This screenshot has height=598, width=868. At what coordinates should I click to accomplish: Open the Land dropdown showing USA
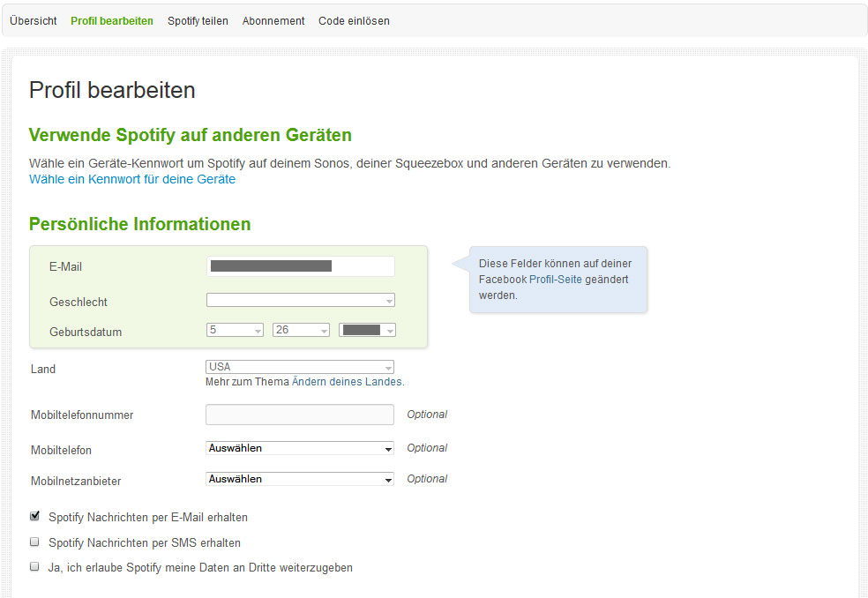pyautogui.click(x=300, y=367)
